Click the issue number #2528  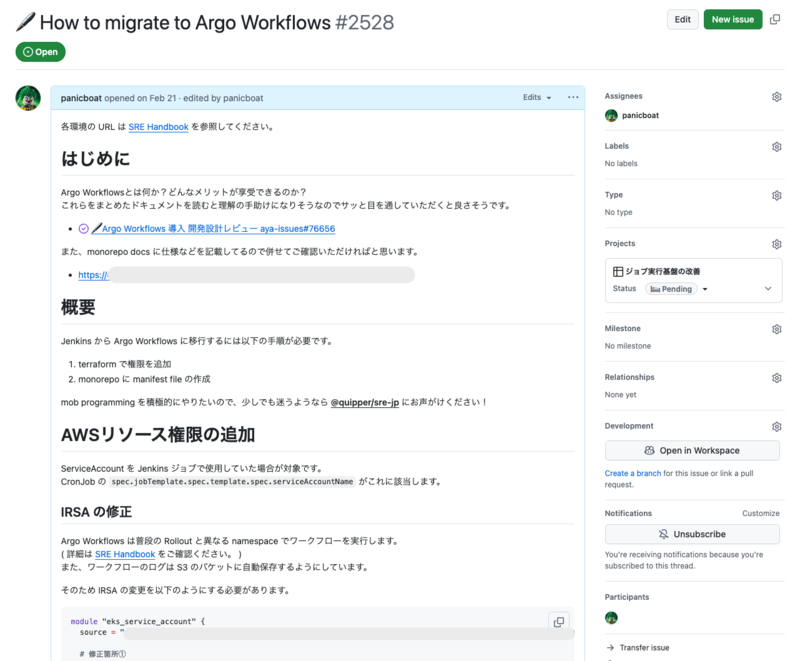tap(364, 23)
